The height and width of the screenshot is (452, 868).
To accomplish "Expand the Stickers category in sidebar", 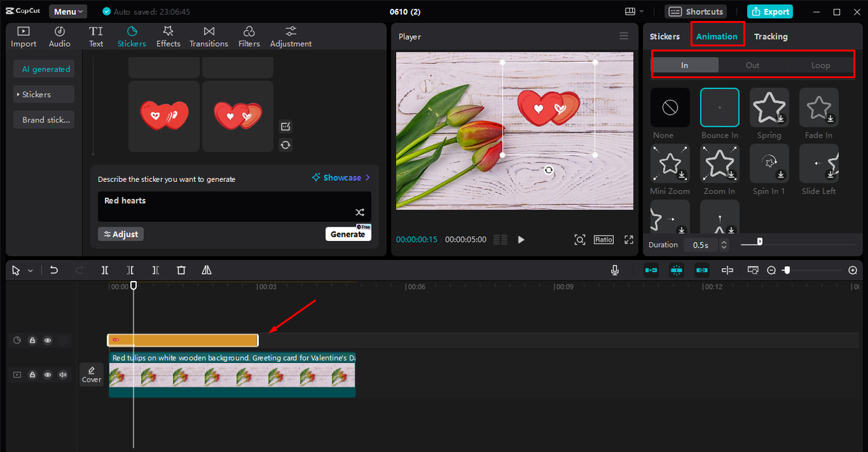I will point(43,94).
